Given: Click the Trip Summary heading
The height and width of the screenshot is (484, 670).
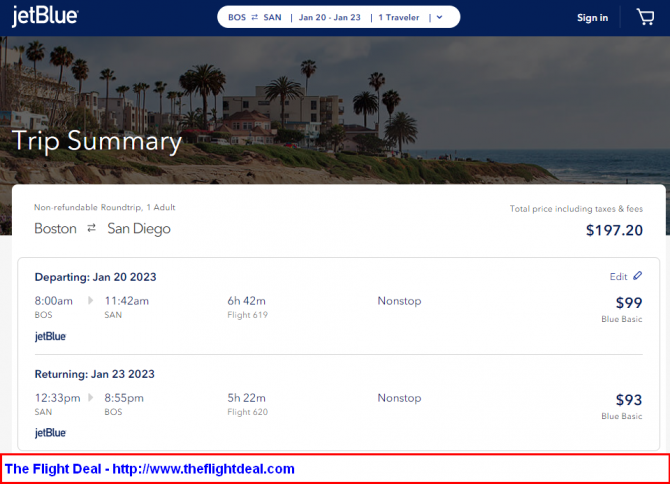Looking at the screenshot, I should tap(97, 141).
